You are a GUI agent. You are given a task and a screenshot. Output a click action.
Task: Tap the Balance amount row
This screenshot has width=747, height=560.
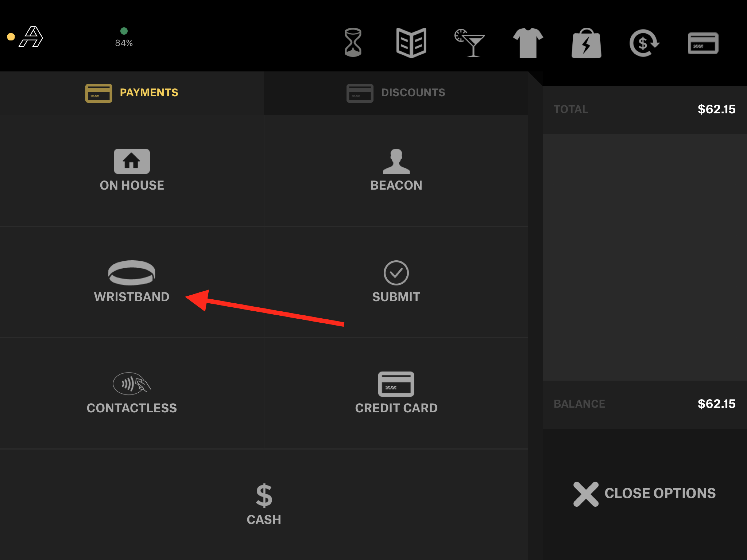tap(644, 404)
